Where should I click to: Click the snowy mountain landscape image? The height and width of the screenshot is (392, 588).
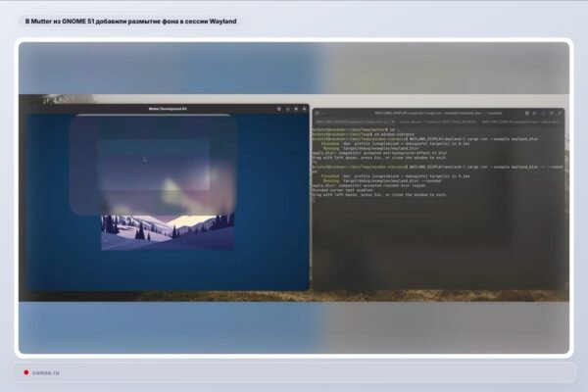tap(168, 232)
